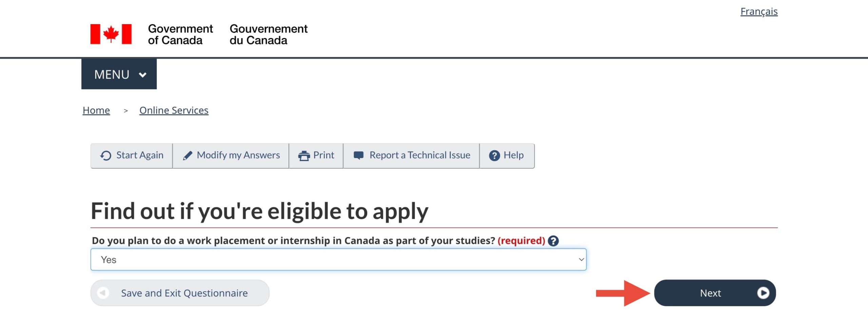Open the work placement answer dropdown showing Yes
The image size is (868, 311).
click(338, 259)
